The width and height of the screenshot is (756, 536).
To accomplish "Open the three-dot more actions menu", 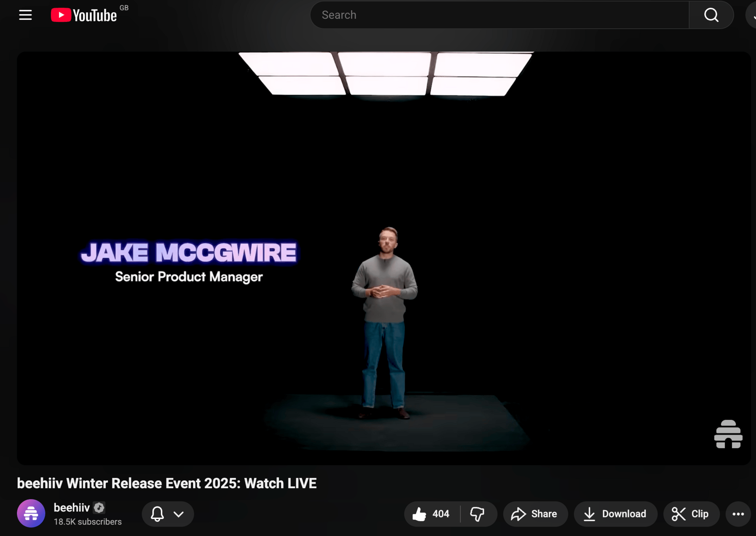I will click(738, 514).
